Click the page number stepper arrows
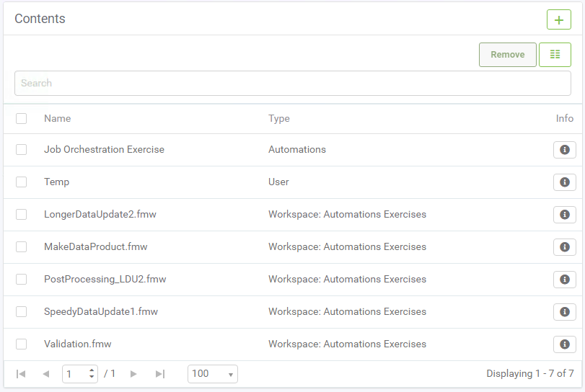This screenshot has width=585, height=392. tap(92, 373)
